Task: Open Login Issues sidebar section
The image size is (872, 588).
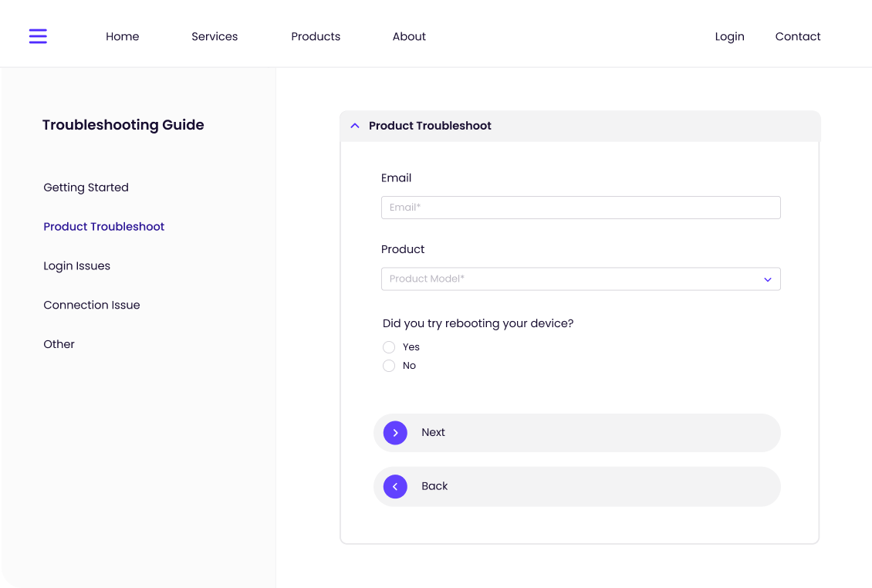Action: [x=76, y=266]
